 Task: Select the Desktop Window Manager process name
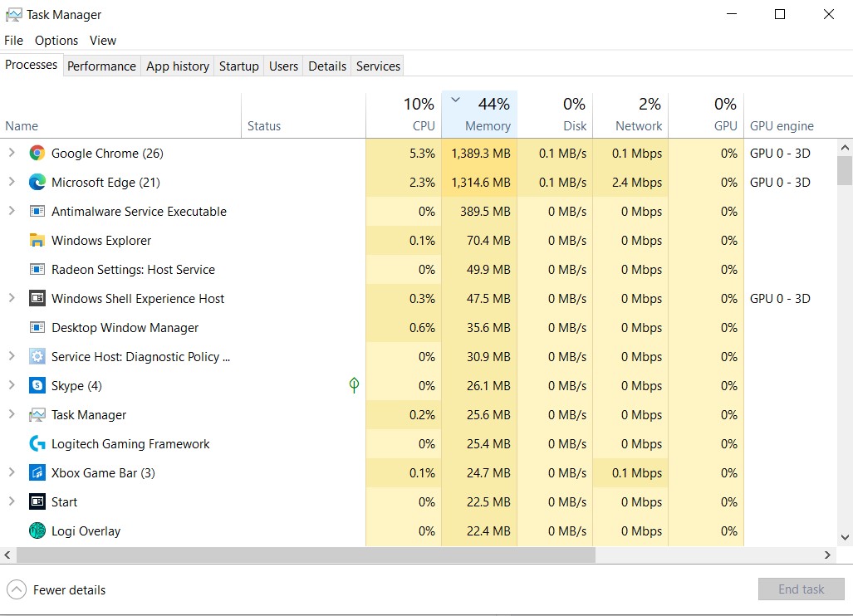click(125, 328)
